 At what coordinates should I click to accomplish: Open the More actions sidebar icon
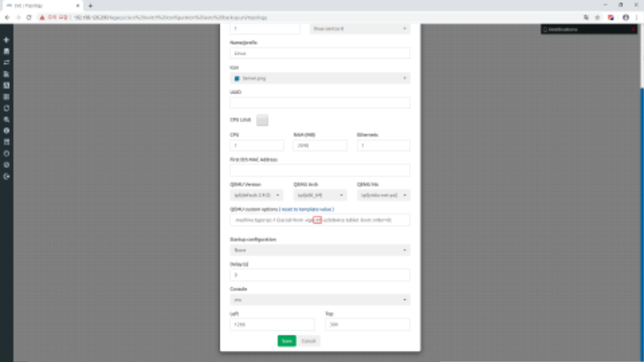point(6,97)
